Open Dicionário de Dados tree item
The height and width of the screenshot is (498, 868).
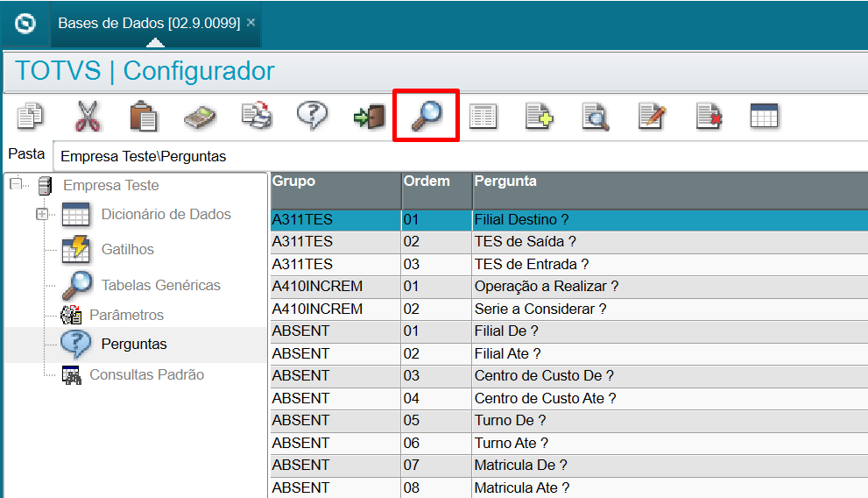[166, 215]
